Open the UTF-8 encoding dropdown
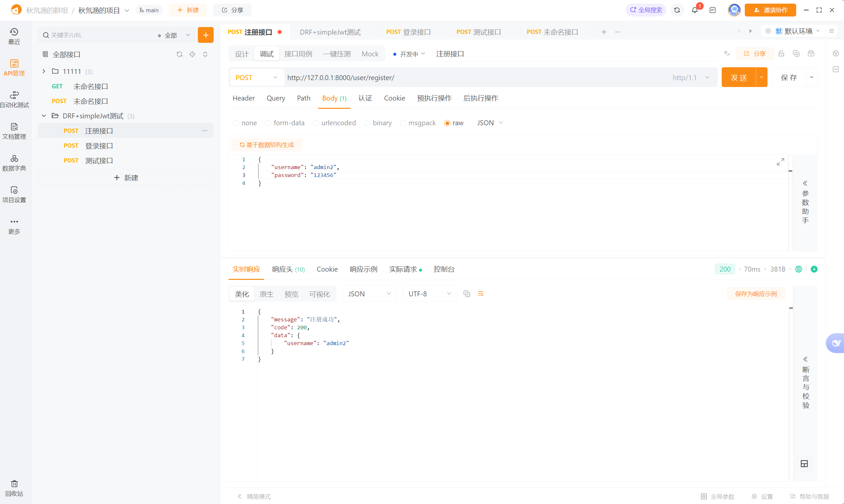Screen dimensions: 844x504 click(429, 294)
